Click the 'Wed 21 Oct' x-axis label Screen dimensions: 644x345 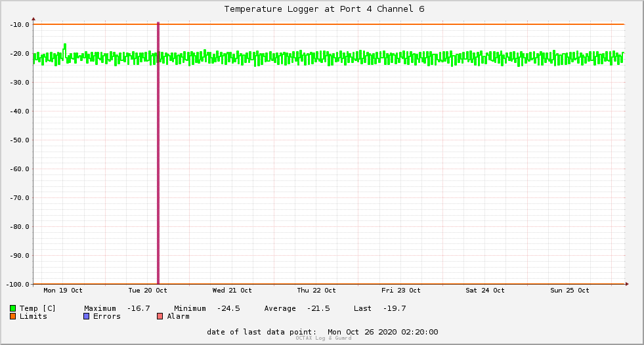[x=232, y=291]
